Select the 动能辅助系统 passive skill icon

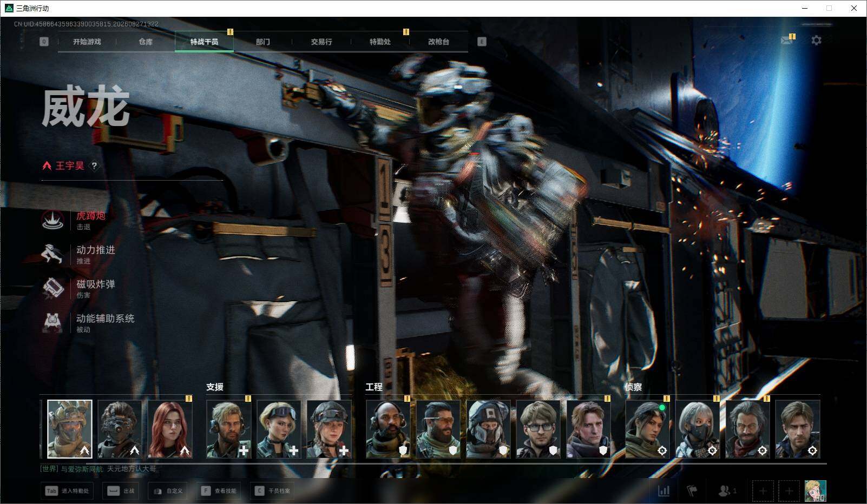point(52,322)
